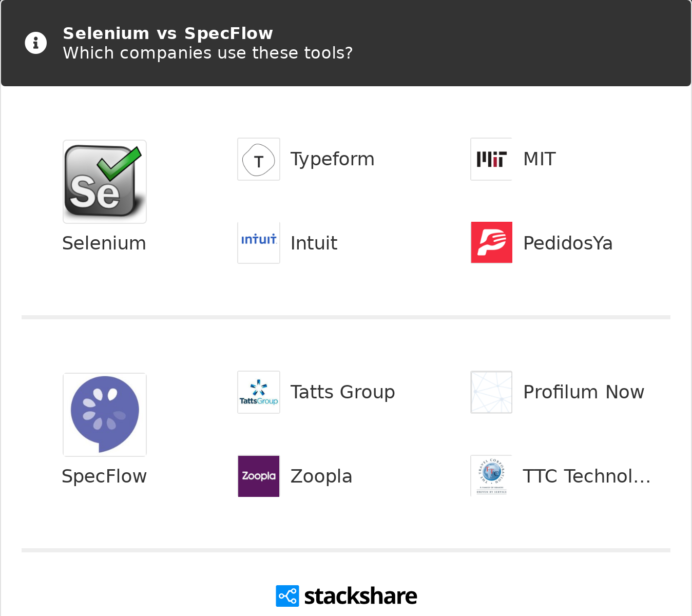Click the Selenium checkmark logo
Viewport: 692px width, 616px height.
105,182
